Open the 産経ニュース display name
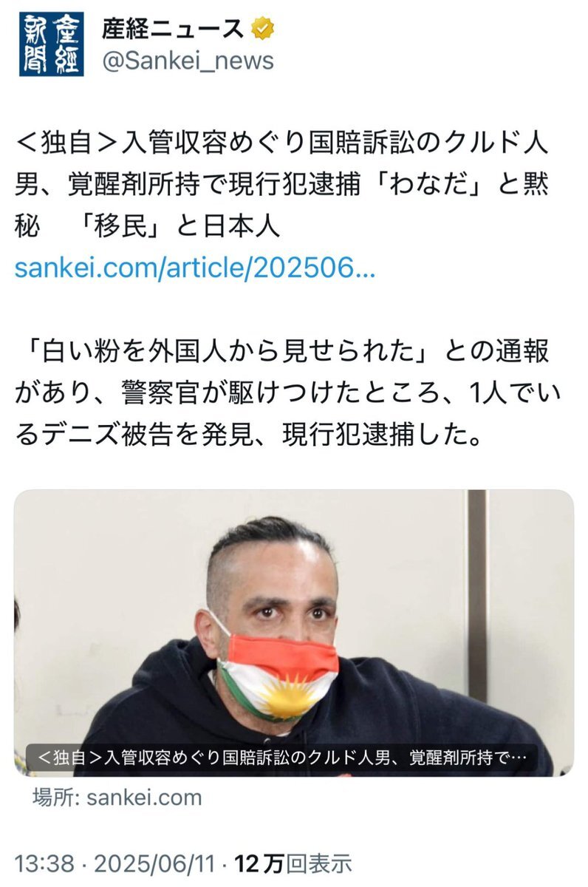This screenshot has width=588, height=887. [x=173, y=29]
